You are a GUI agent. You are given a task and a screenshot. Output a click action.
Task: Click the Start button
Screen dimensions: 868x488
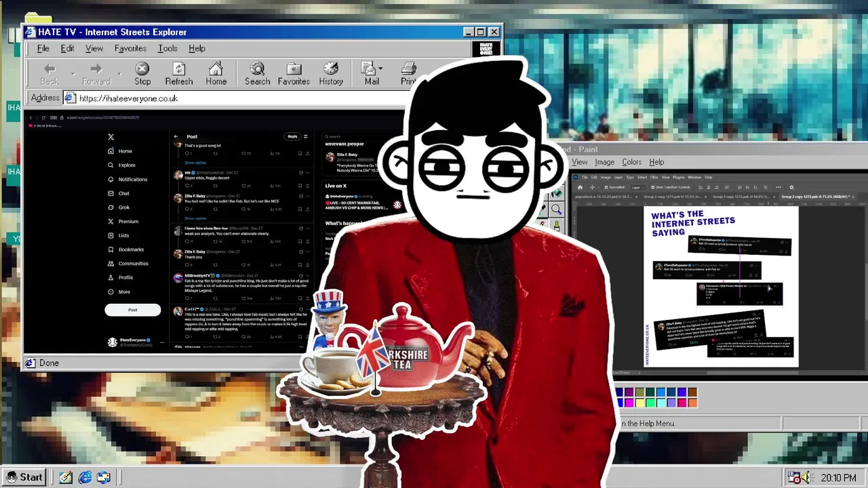[24, 477]
